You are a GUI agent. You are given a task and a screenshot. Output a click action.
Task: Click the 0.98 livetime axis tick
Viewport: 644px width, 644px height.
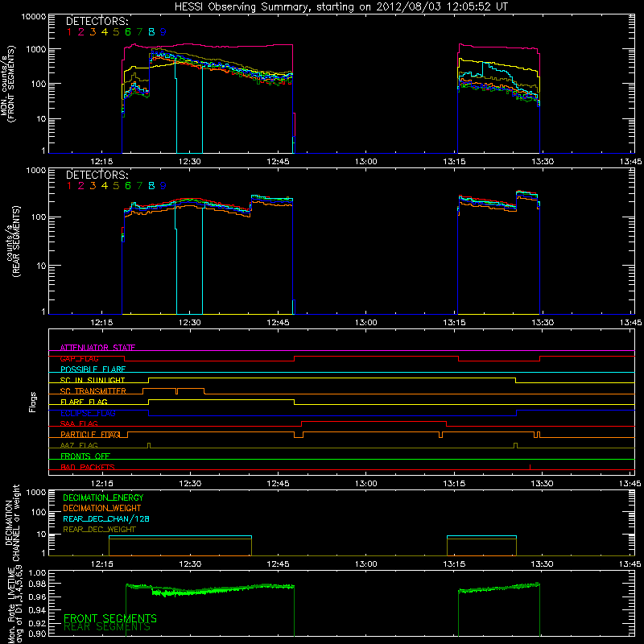(x=38, y=584)
